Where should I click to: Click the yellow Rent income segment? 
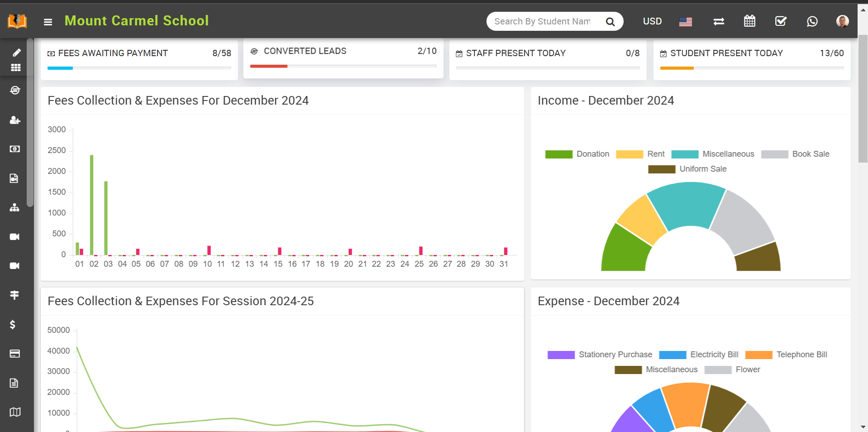click(642, 220)
